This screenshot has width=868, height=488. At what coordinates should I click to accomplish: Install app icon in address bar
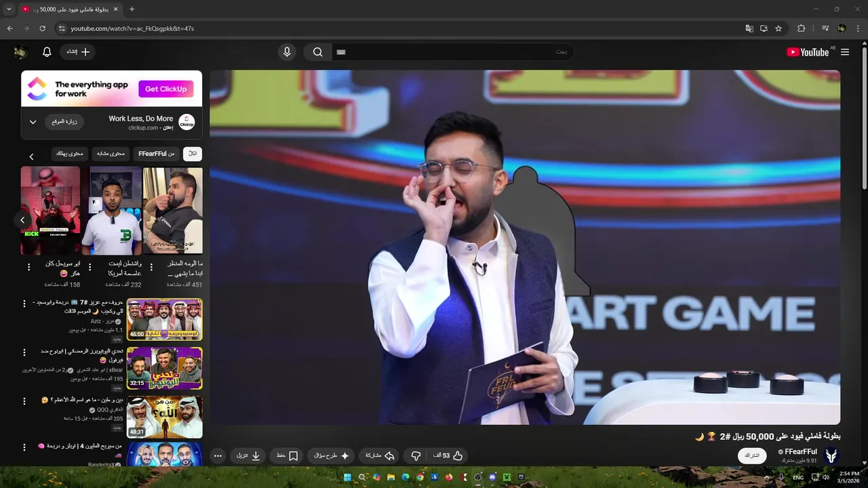pos(764,28)
